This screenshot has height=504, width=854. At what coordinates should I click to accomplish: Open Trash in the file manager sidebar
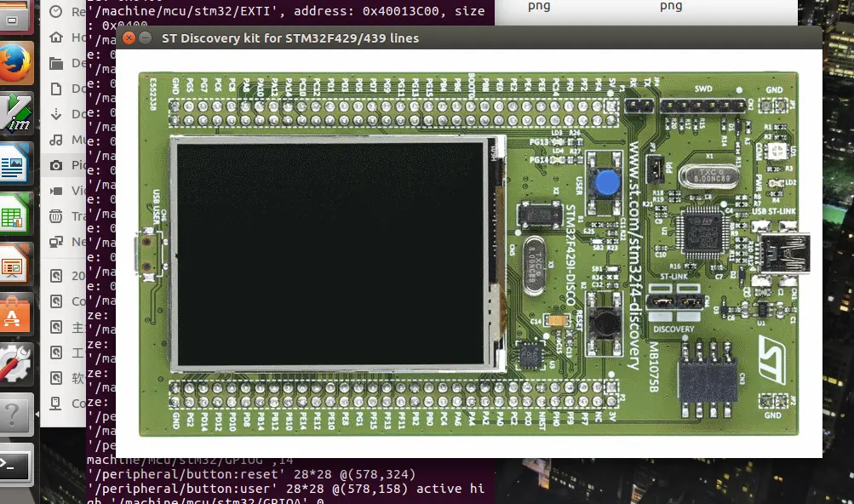63,216
